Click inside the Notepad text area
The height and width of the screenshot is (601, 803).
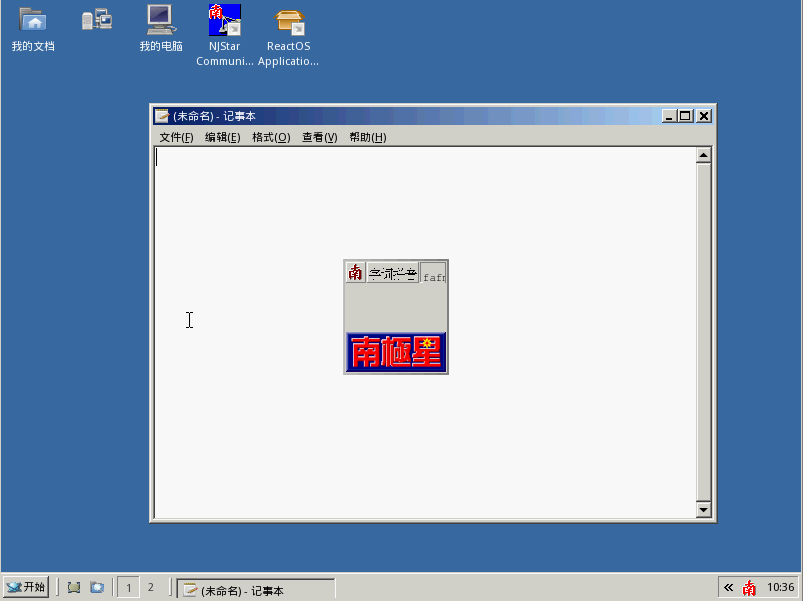[x=425, y=333]
